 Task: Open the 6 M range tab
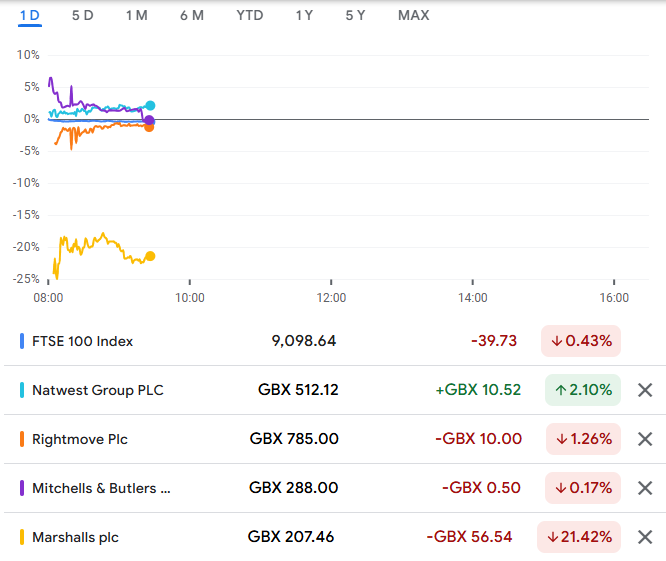click(x=192, y=16)
